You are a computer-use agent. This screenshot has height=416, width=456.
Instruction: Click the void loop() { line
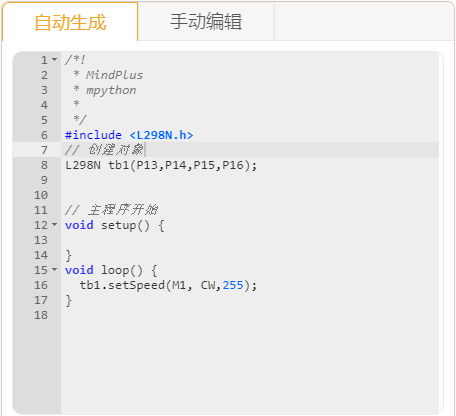(x=111, y=270)
